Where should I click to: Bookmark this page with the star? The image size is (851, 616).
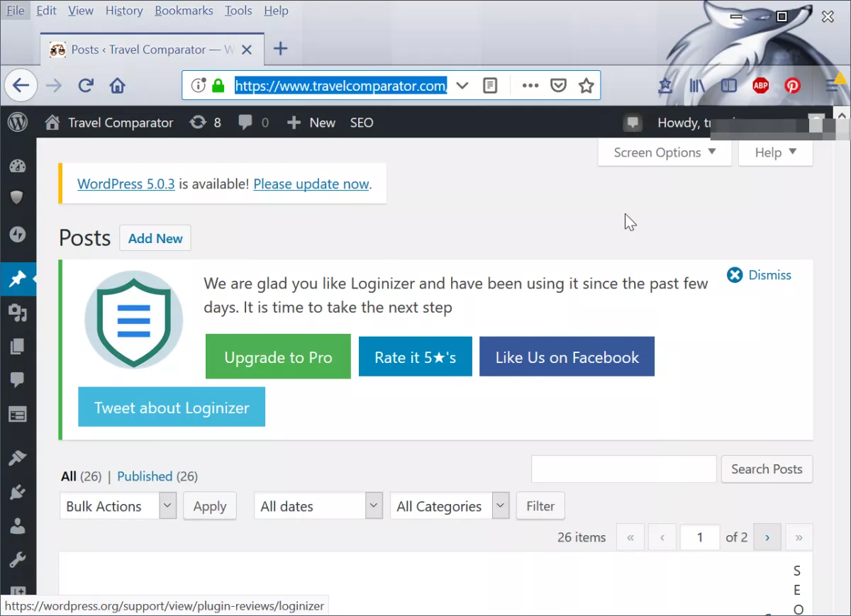(586, 86)
